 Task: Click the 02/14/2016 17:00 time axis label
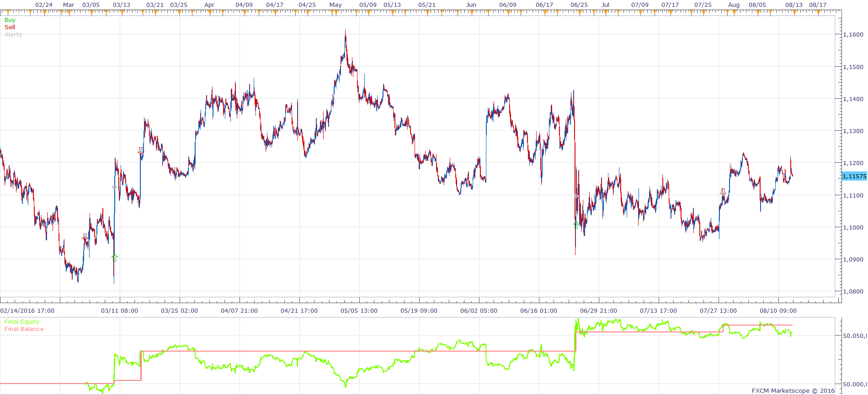click(x=27, y=311)
